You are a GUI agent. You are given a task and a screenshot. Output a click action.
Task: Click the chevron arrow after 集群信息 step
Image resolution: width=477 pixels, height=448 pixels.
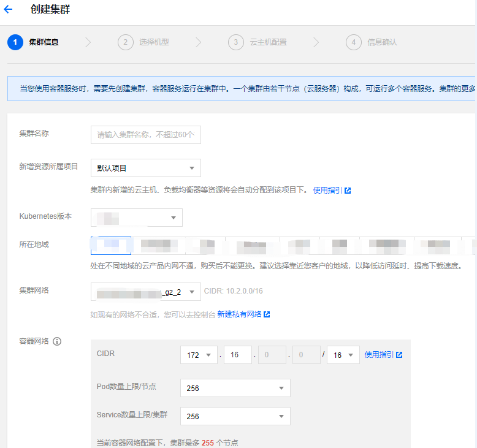[x=88, y=42]
